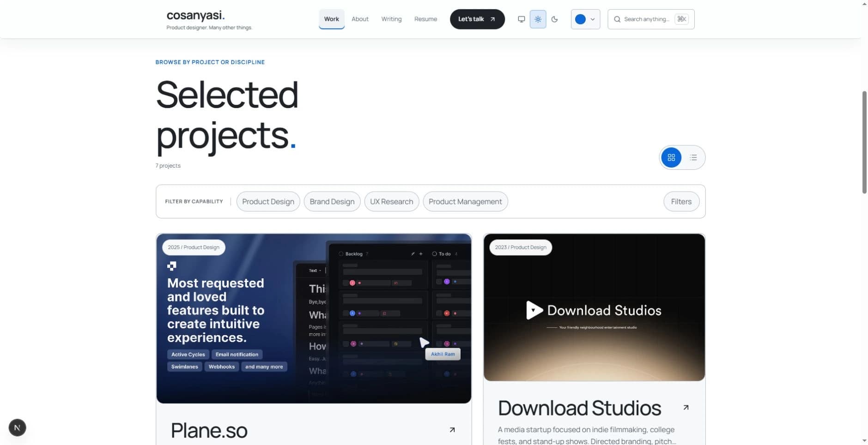The height and width of the screenshot is (445, 868).
Task: Focus the Search anything field
Action: [650, 19]
